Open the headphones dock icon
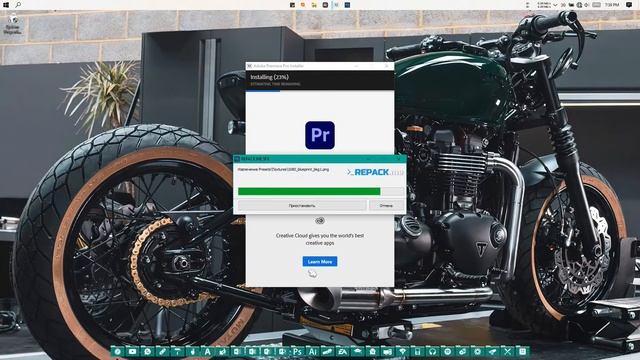 pos(433,351)
